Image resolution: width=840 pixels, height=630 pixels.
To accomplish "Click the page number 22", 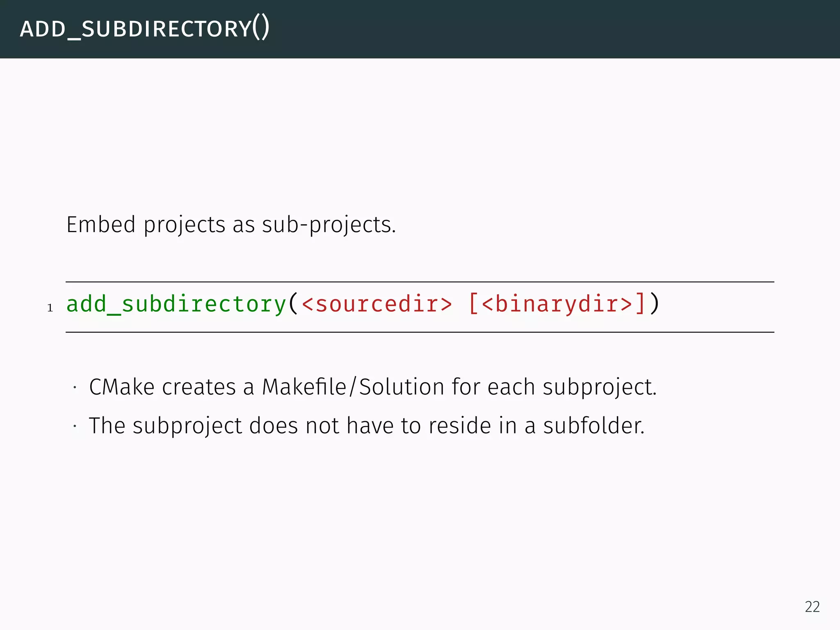I will point(812,607).
